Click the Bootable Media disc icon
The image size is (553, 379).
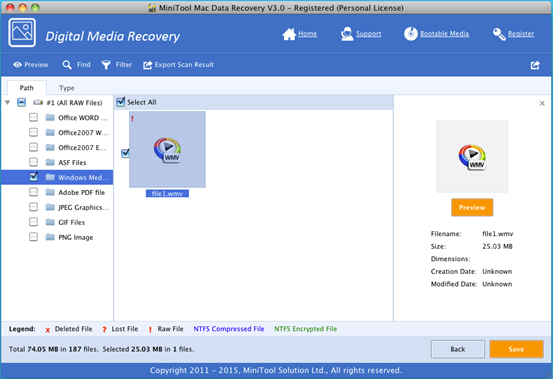pos(411,34)
